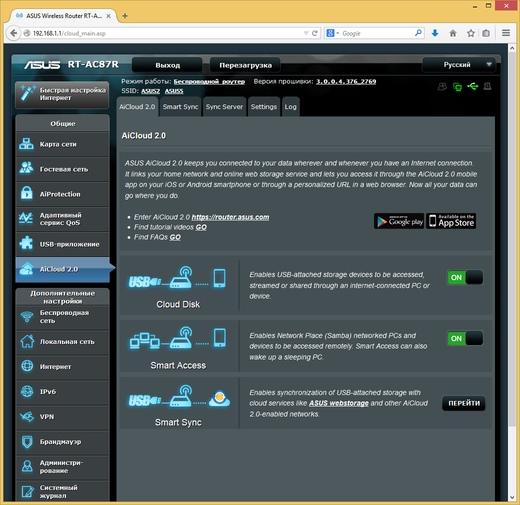Bookmark this page with the star icon
Viewport: 520px width, 505px height.
coord(471,33)
